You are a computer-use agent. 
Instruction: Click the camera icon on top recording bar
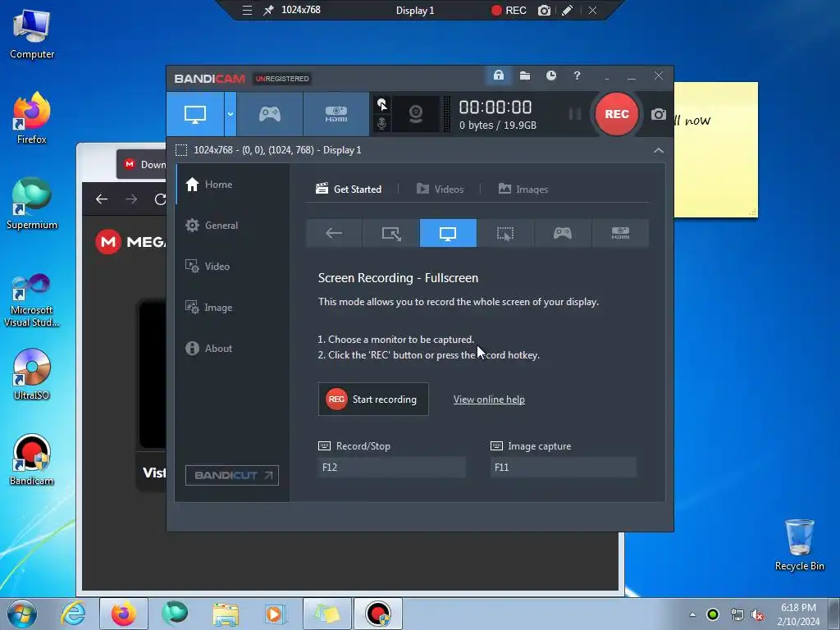545,10
